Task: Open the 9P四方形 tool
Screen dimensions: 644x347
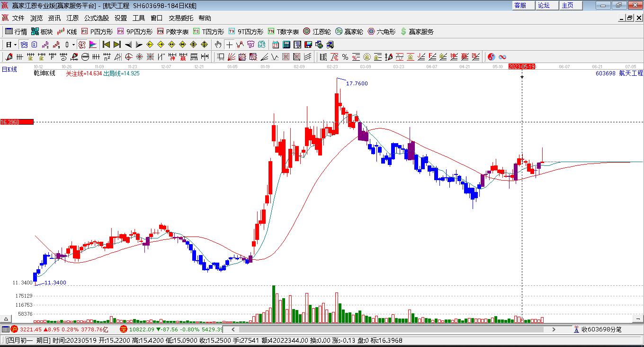Action: (135, 32)
